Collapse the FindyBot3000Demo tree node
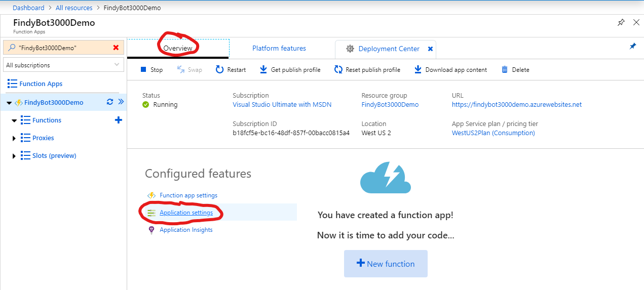Image resolution: width=644 pixels, height=290 pixels. pos(9,103)
